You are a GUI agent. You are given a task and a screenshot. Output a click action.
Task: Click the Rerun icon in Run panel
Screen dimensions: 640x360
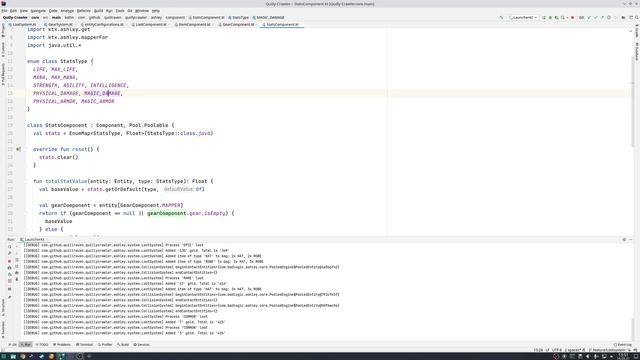(9, 247)
